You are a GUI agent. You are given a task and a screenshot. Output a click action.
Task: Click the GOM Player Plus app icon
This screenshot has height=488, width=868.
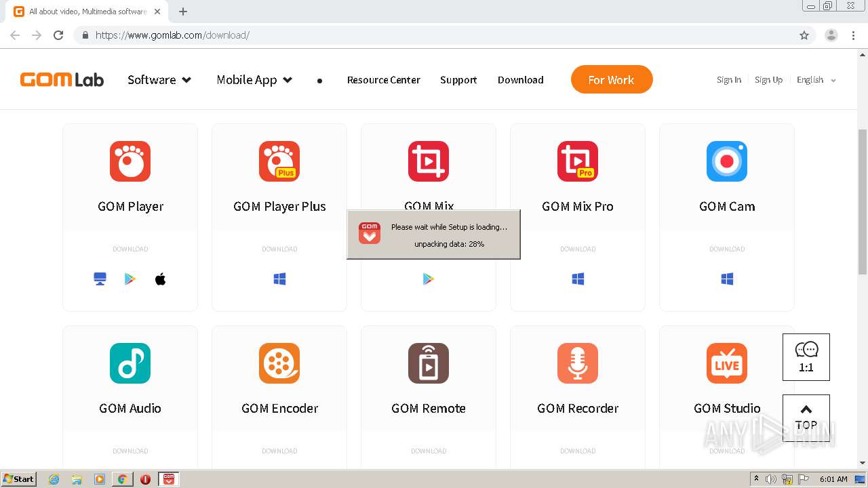point(279,161)
